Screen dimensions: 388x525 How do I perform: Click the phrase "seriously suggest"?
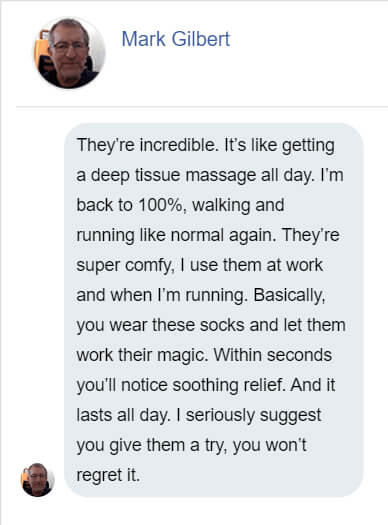pyautogui.click(x=253, y=415)
